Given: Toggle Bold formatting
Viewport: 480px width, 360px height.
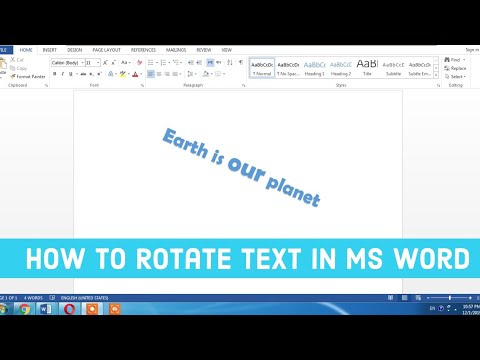Looking at the screenshot, I should (55, 74).
